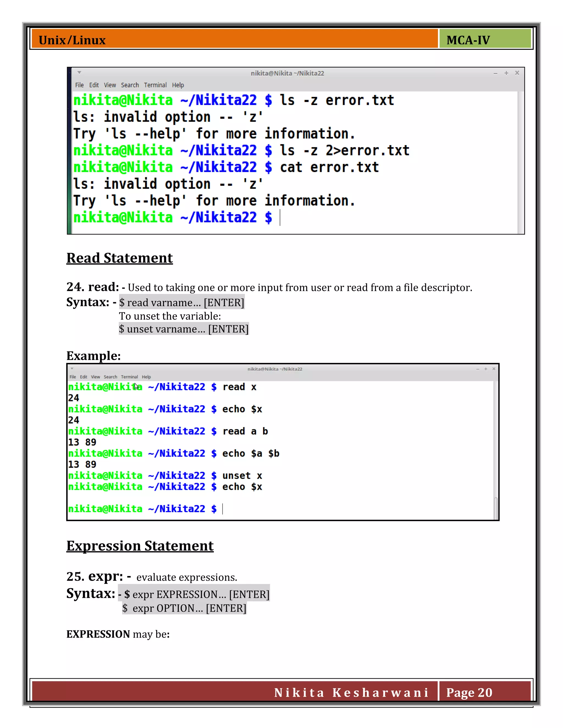Click lower terminal title 'nikita@Nikita ~/Nikita22'

click(x=275, y=369)
